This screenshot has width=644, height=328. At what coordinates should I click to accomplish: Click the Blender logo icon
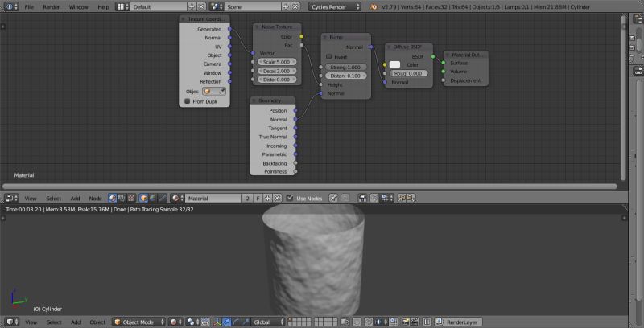(373, 7)
